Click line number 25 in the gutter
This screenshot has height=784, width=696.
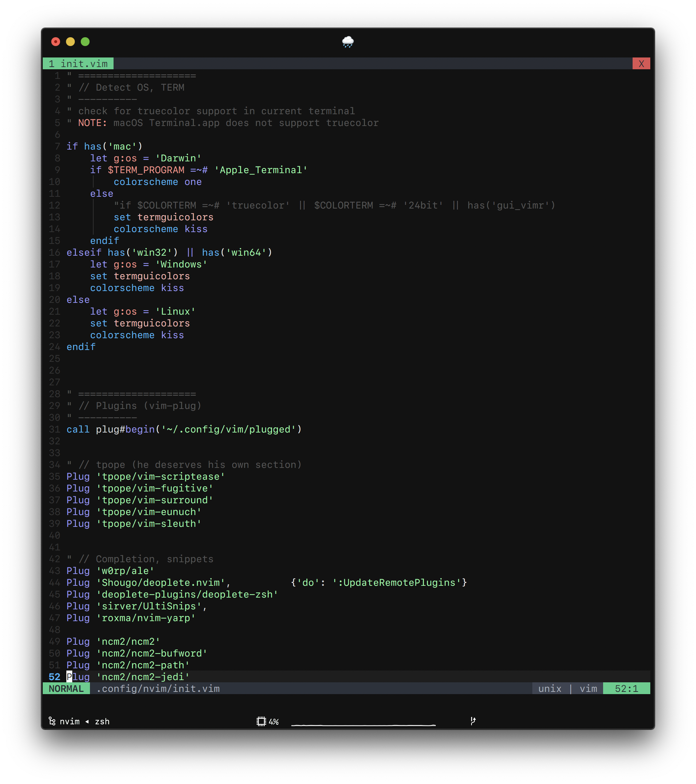(55, 358)
